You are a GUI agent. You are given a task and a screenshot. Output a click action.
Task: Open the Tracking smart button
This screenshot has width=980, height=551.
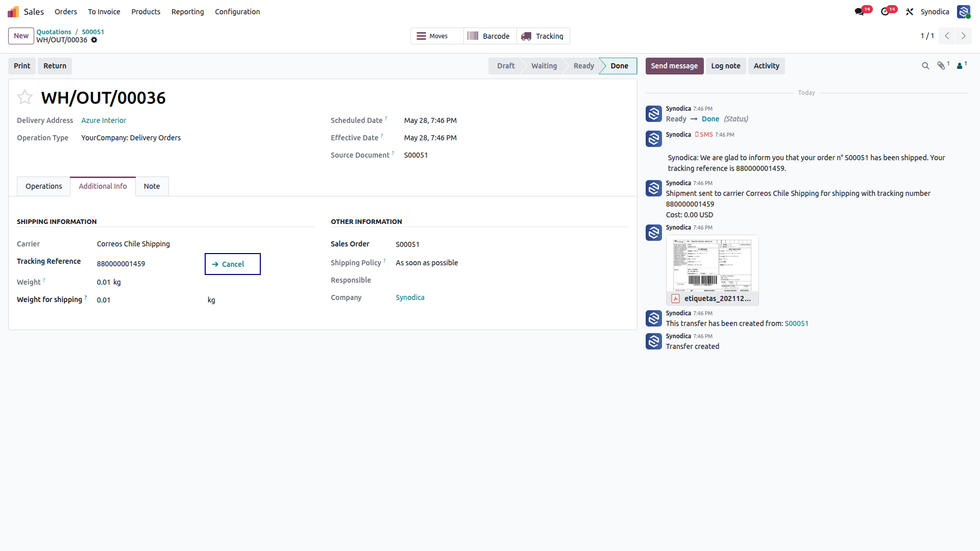tap(543, 36)
